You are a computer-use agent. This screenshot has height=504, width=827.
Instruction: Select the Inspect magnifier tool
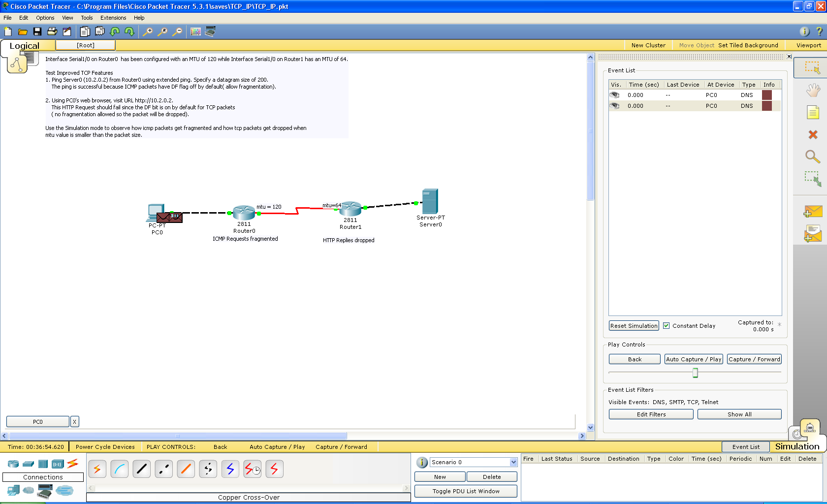coord(813,157)
